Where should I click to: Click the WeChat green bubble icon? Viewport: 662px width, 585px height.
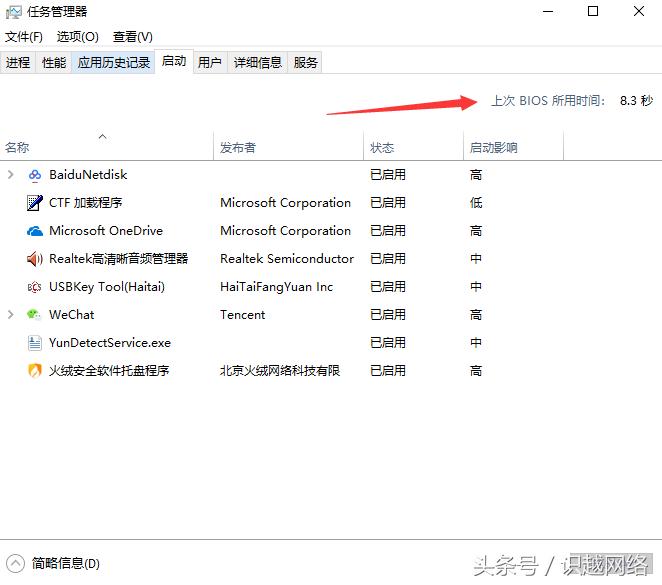coord(34,315)
